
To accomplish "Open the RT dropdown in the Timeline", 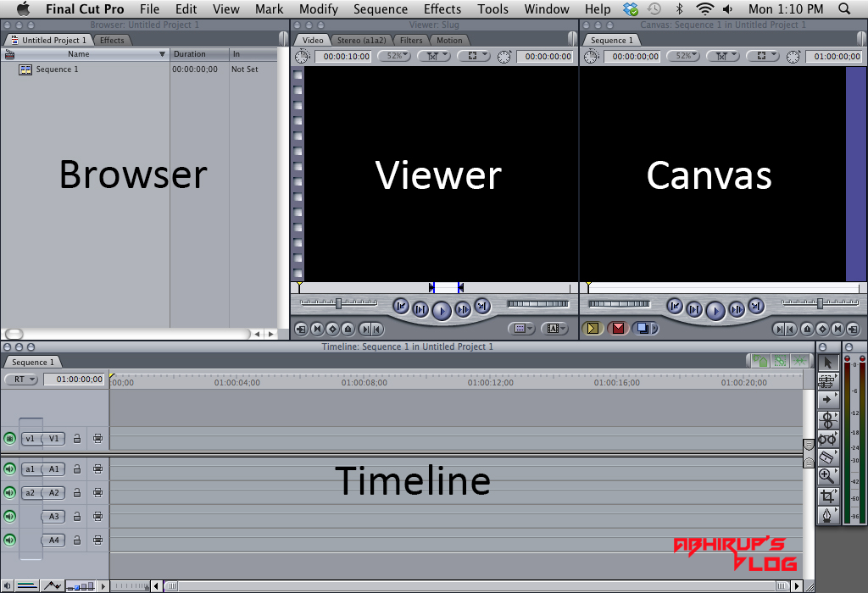I will click(x=20, y=379).
